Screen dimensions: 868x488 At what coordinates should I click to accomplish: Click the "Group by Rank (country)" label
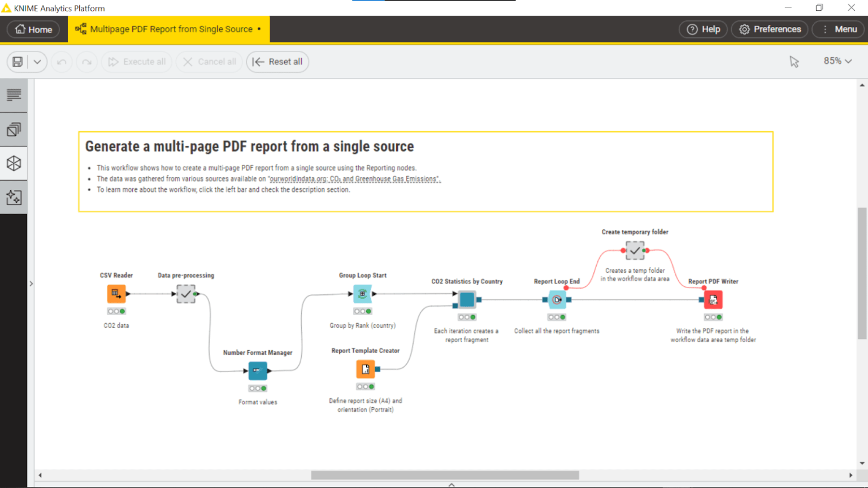click(x=363, y=326)
